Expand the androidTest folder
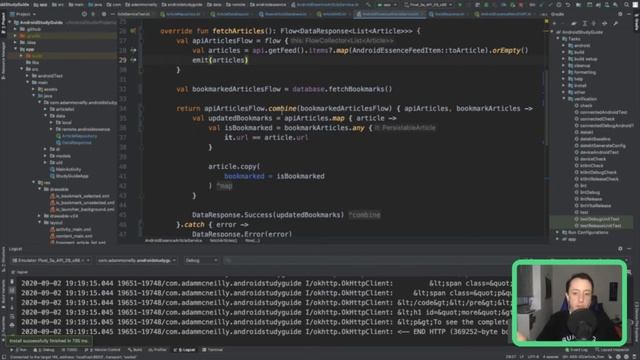The width and height of the screenshot is (640, 360). pos(27,76)
